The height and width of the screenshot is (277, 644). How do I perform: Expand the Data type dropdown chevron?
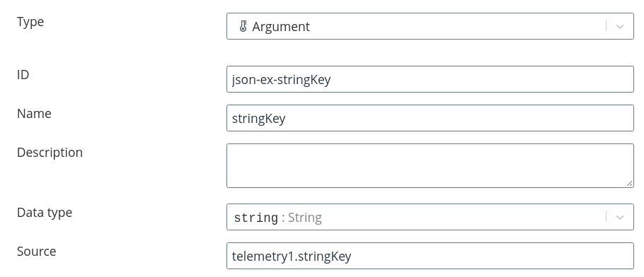coord(620,218)
